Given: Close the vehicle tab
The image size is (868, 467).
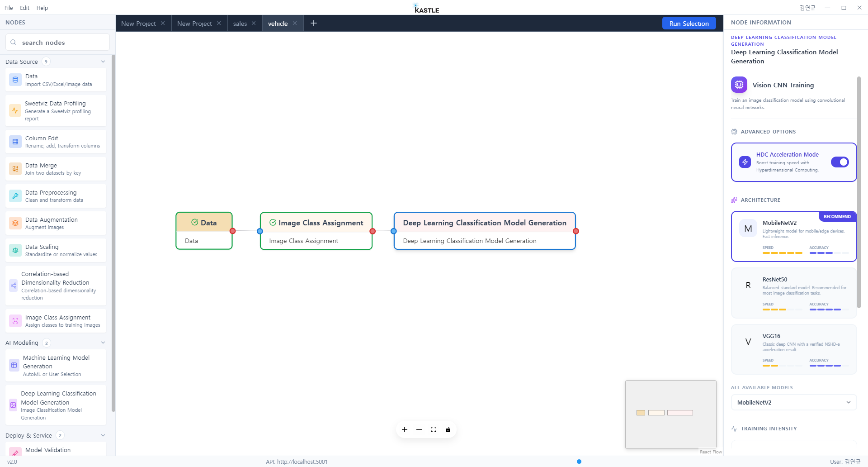Looking at the screenshot, I should click(295, 23).
